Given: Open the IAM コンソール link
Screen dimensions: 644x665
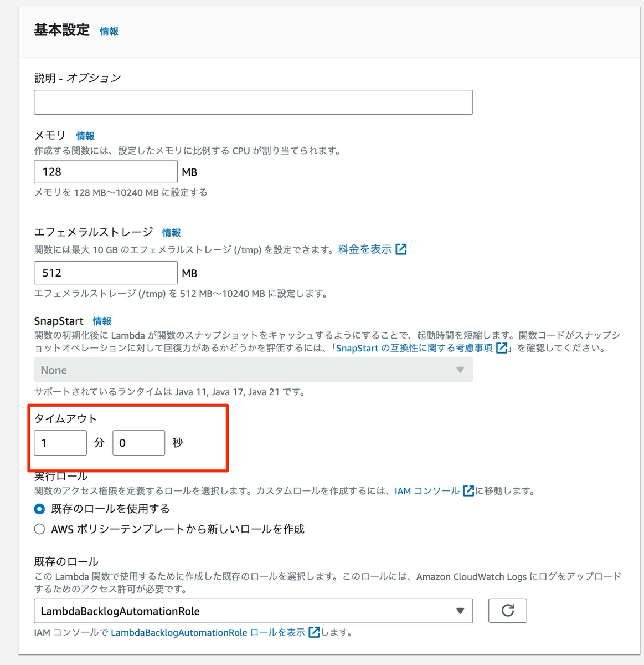Looking at the screenshot, I should click(x=427, y=491).
